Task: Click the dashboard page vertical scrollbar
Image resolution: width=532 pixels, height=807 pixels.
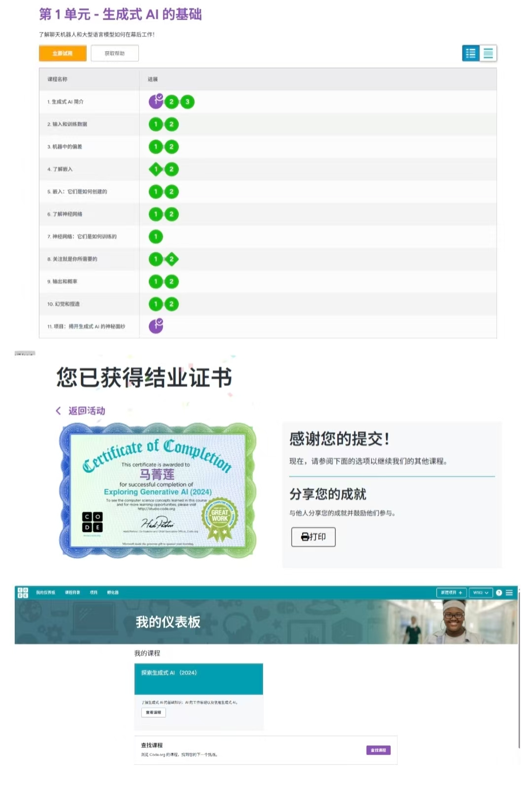Action: pos(519,670)
